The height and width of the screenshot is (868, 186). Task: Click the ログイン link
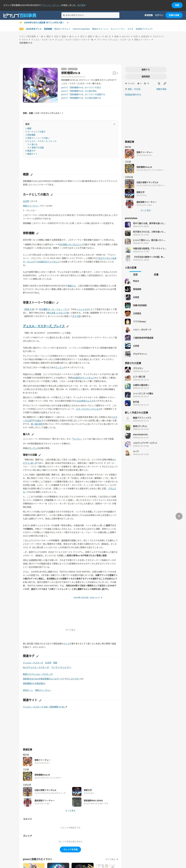159,15
